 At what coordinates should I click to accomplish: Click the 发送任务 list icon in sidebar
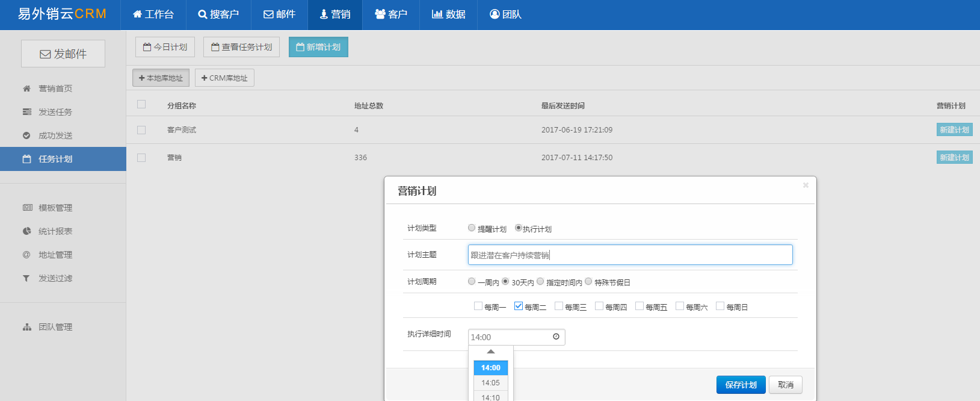click(x=26, y=112)
